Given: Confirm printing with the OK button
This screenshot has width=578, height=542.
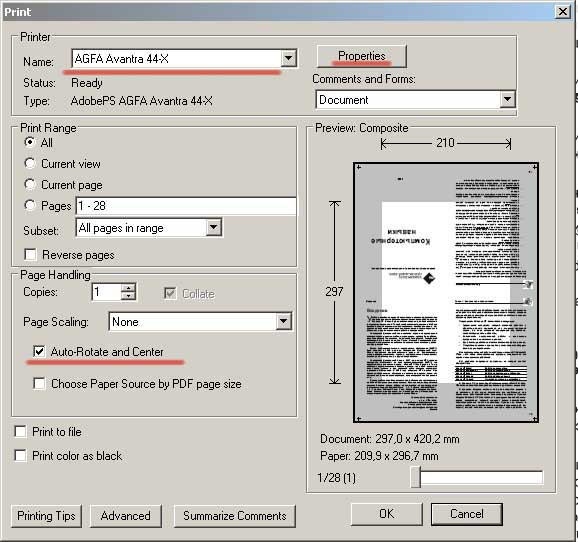Looking at the screenshot, I should tap(387, 514).
